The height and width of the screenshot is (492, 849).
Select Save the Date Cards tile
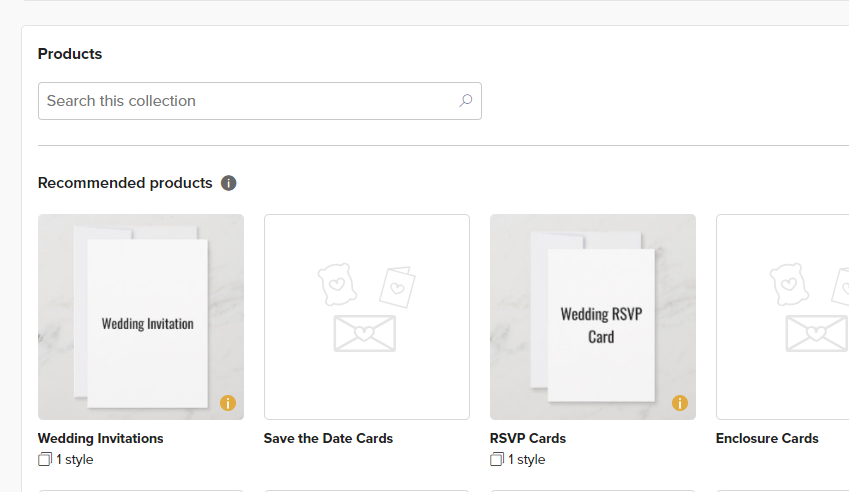pos(367,317)
